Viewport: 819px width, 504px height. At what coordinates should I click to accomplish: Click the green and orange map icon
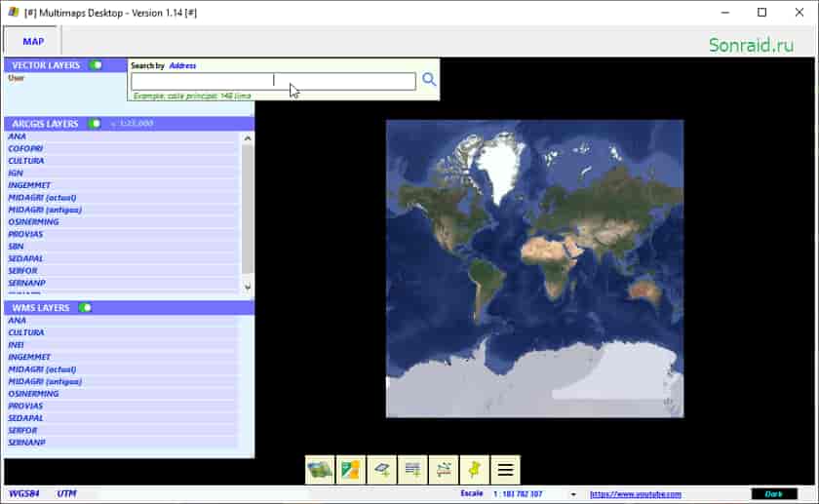(350, 470)
